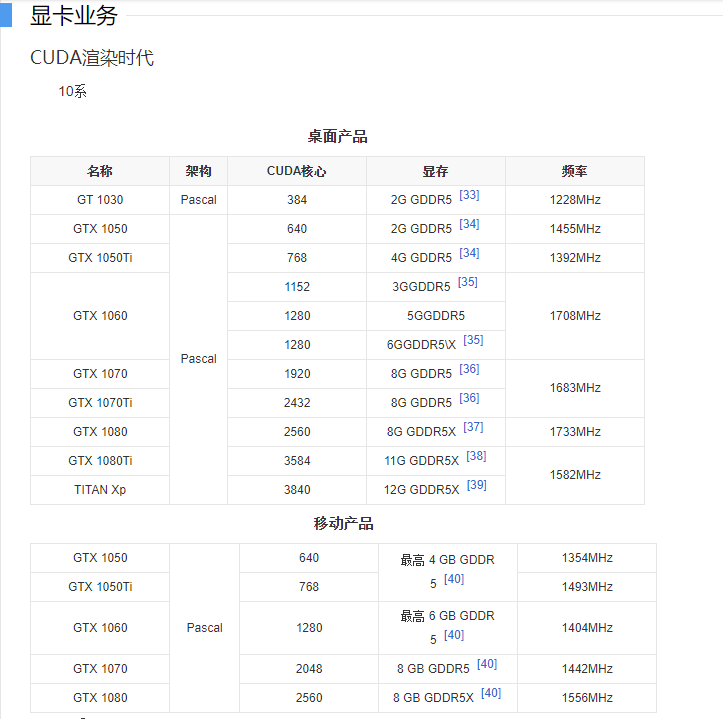Screen dimensions: 723x719
Task: Click the GT 1030 name cell
Action: (x=100, y=200)
